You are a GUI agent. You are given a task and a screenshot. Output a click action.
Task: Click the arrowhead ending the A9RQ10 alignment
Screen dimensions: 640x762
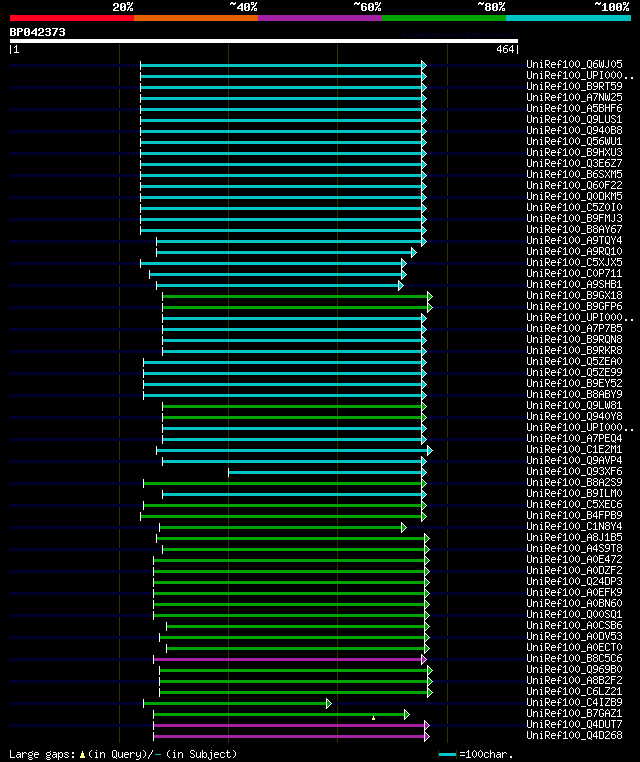pos(414,252)
